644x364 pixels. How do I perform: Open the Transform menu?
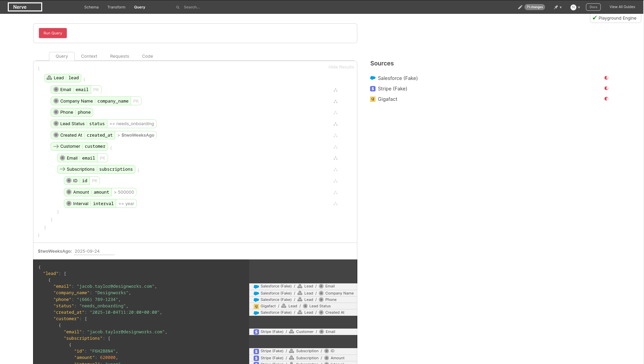[116, 7]
